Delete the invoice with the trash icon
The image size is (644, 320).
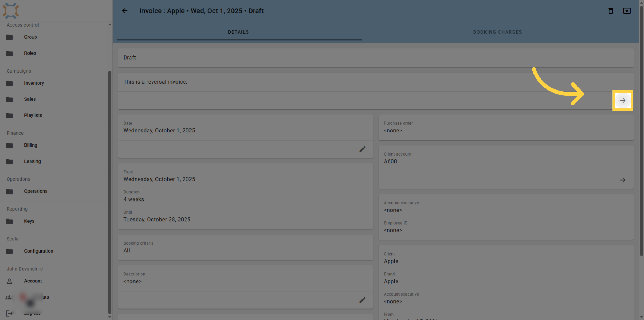pyautogui.click(x=610, y=11)
